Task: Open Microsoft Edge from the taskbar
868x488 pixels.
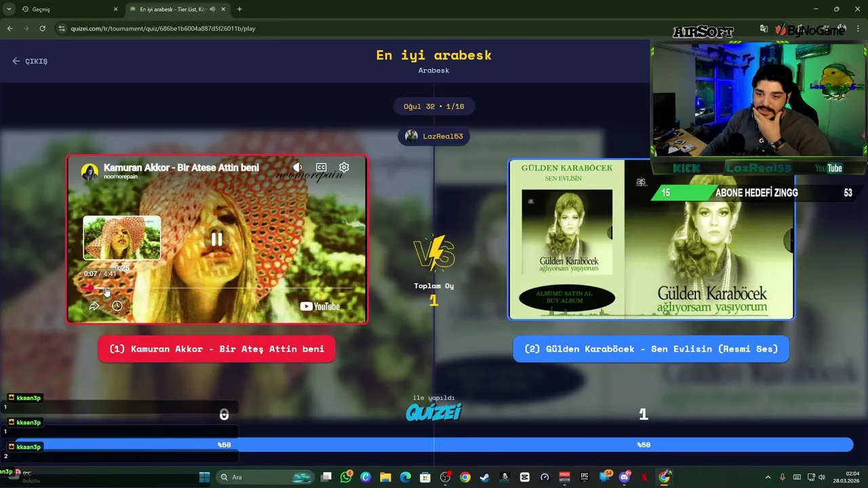Action: [406, 477]
